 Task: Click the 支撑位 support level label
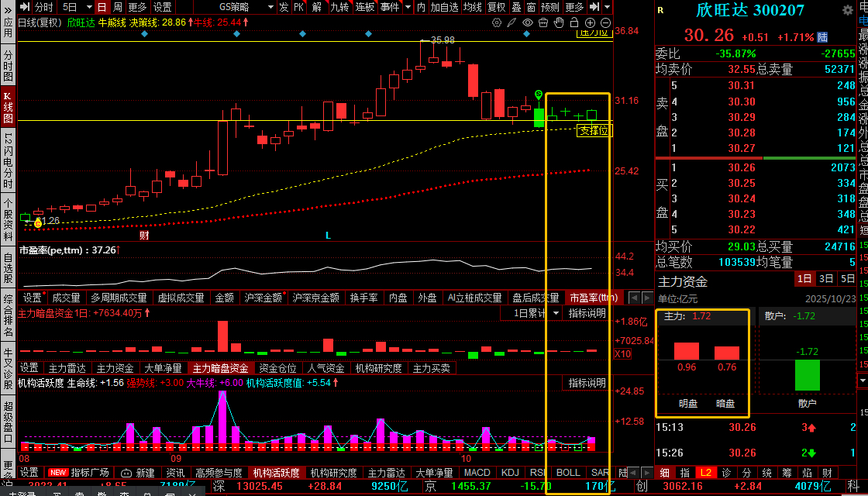point(594,131)
